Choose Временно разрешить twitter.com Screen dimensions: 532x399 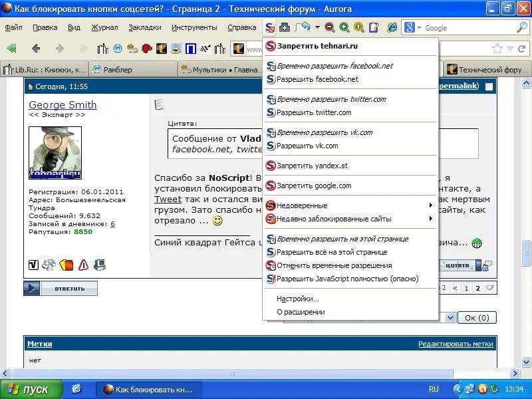click(350, 99)
